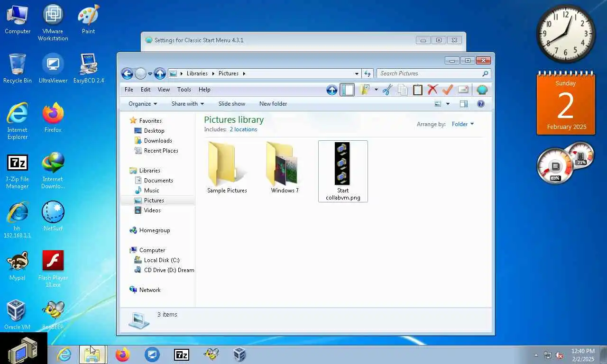Click Libraries in address breadcrumb

click(197, 73)
